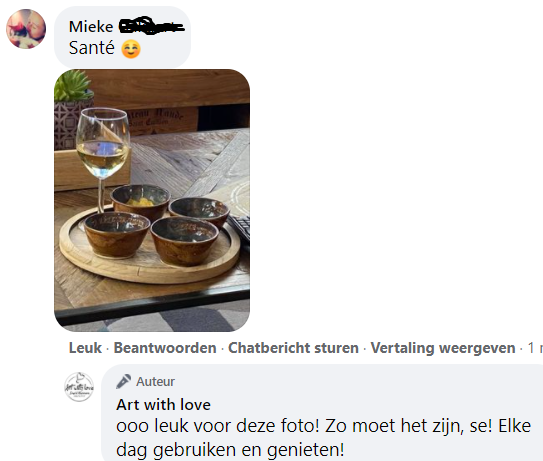Reply using Beantwoorden
The width and height of the screenshot is (543, 461).
(165, 348)
